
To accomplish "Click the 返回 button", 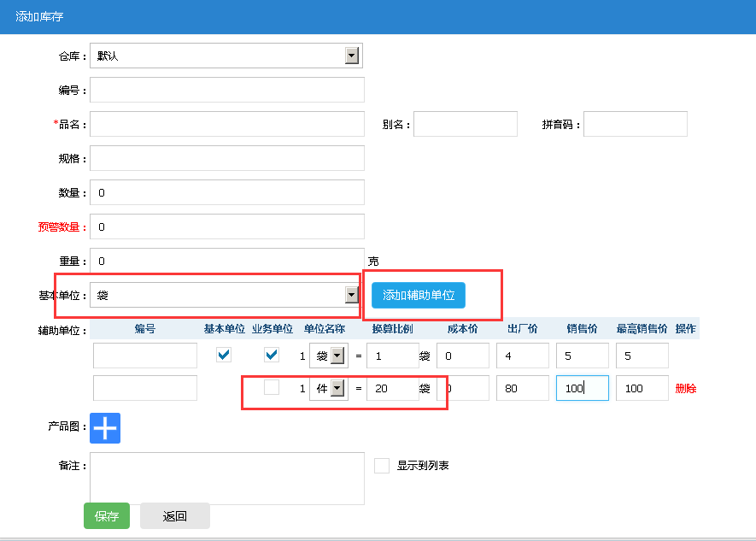I will coord(174,516).
